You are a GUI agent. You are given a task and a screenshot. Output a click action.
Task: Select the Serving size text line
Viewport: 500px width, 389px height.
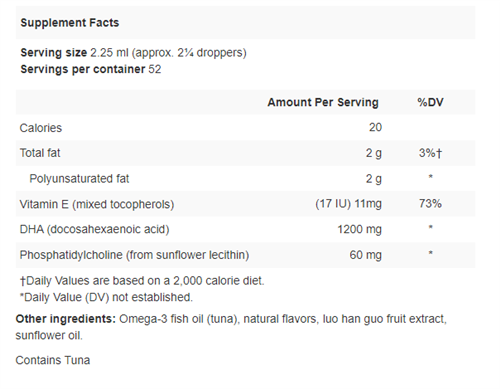133,53
